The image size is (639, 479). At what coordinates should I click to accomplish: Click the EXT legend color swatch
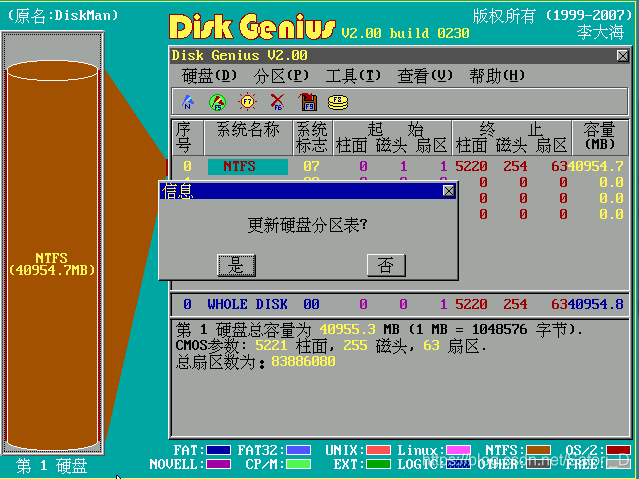[379, 464]
